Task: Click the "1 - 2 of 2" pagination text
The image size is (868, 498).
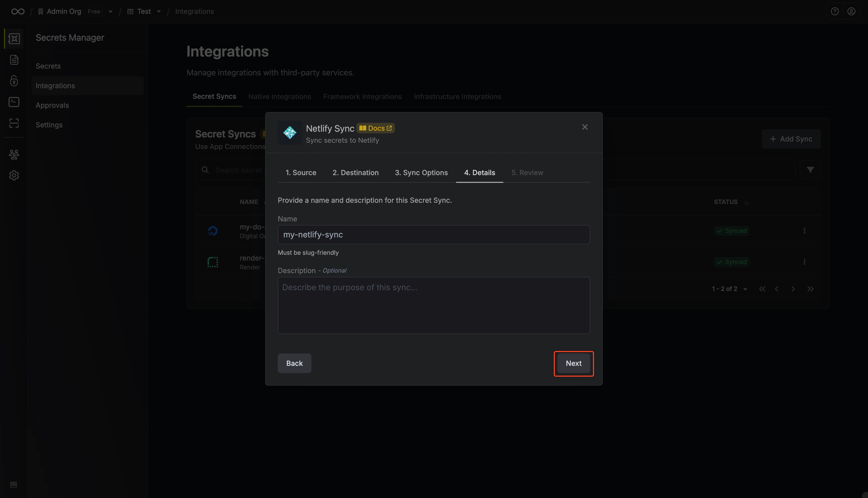Action: click(x=724, y=289)
